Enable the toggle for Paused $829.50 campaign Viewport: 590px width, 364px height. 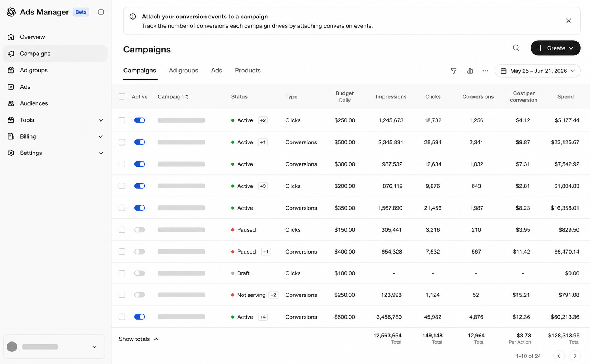tap(140, 230)
